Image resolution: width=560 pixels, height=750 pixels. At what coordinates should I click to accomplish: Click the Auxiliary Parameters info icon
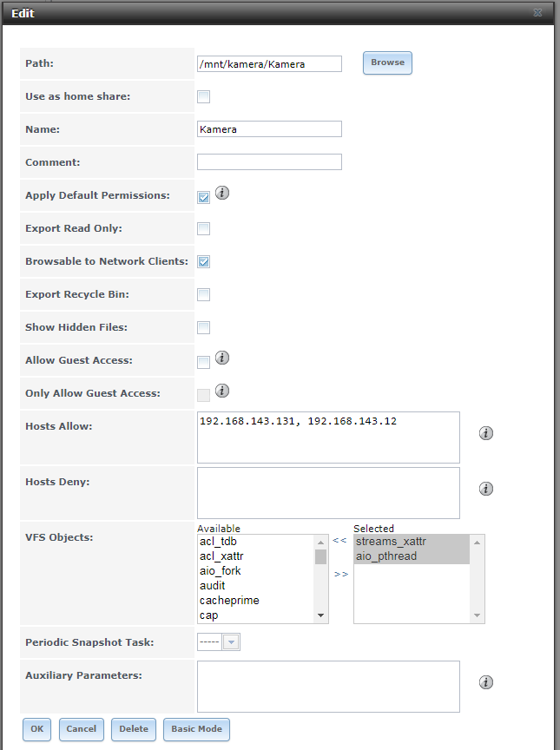pyautogui.click(x=486, y=682)
